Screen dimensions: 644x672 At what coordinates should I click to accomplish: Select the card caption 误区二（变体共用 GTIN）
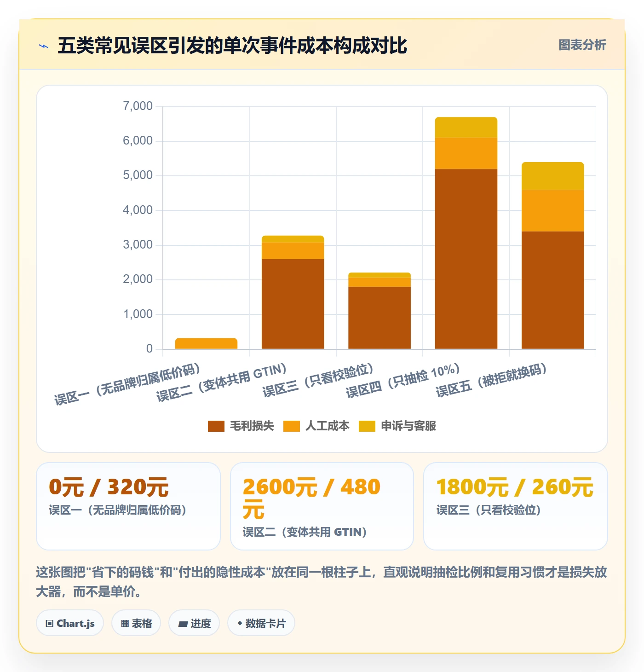tap(305, 532)
